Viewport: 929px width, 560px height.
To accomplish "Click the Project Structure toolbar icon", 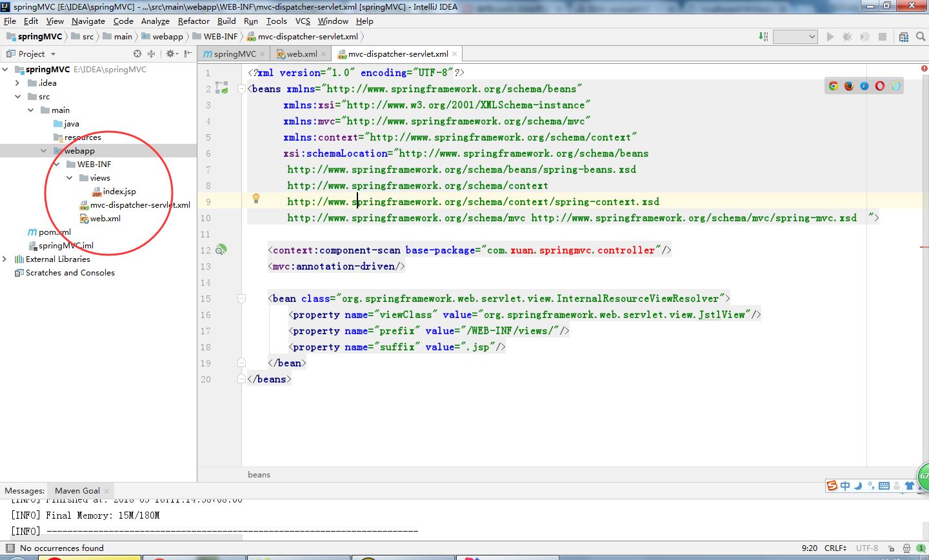I will click(x=904, y=37).
